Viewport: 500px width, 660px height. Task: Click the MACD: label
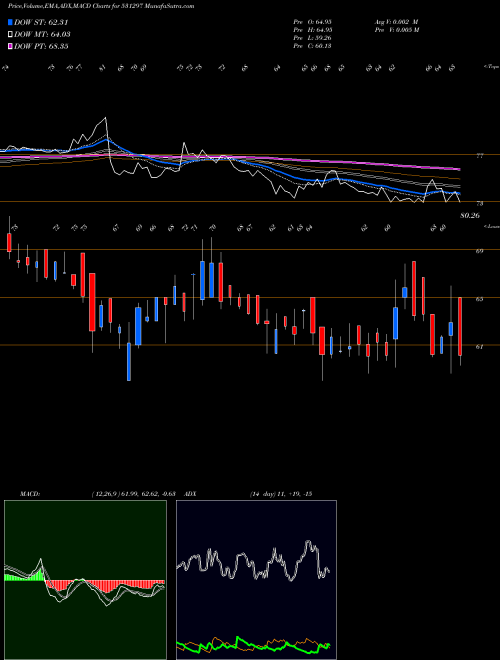tap(30, 494)
